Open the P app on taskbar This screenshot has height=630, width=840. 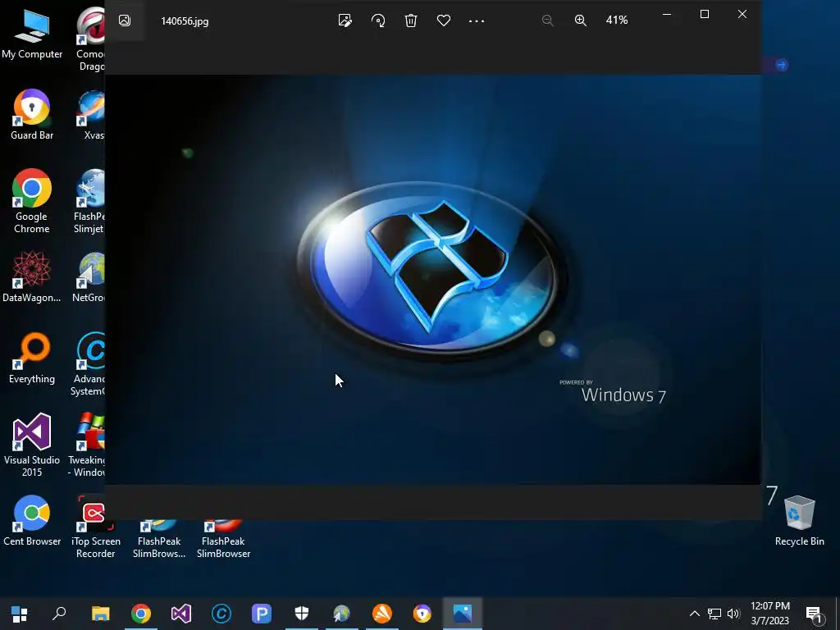(262, 614)
